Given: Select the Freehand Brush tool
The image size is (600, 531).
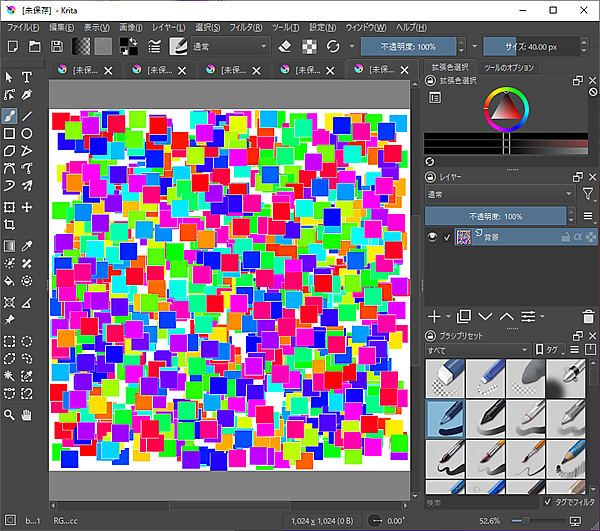Looking at the screenshot, I should click(x=9, y=115).
